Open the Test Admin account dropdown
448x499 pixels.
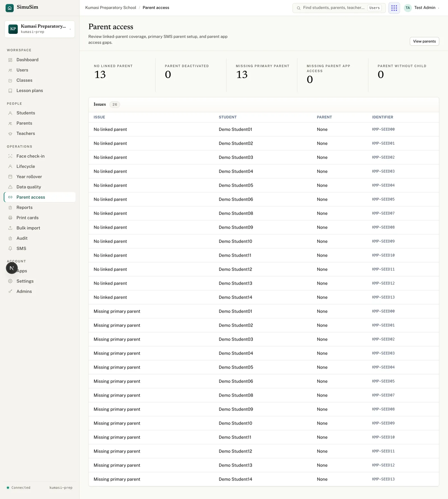point(422,8)
